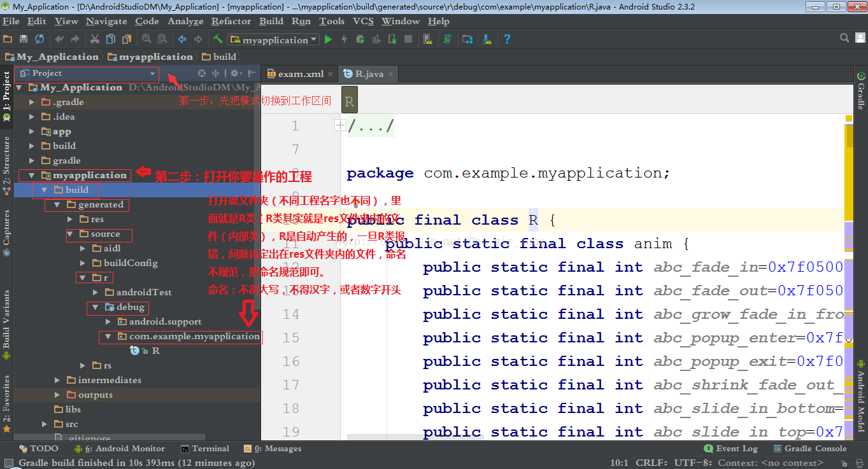Toggle the 1: Project side panel
This screenshot has height=469, width=868.
click(6, 96)
